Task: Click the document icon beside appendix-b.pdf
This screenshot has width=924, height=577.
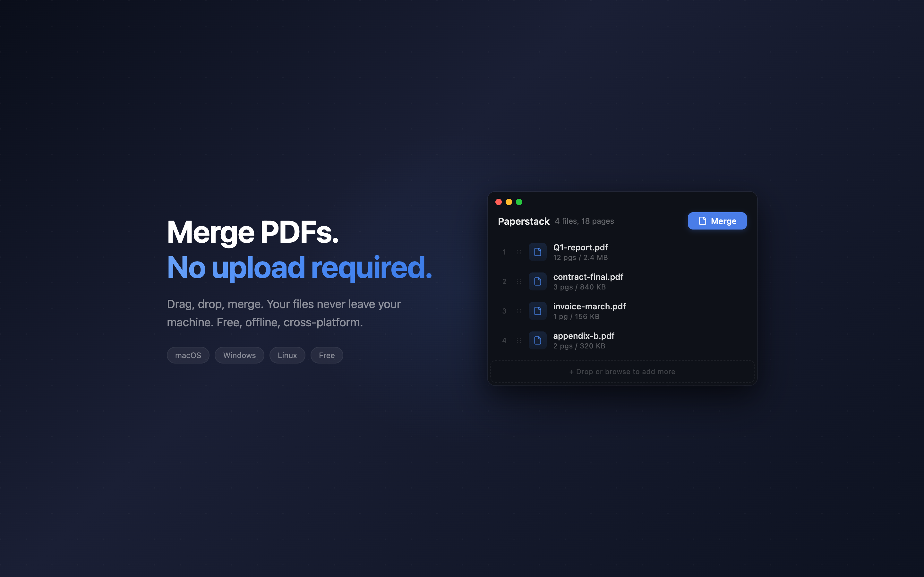Action: tap(538, 340)
